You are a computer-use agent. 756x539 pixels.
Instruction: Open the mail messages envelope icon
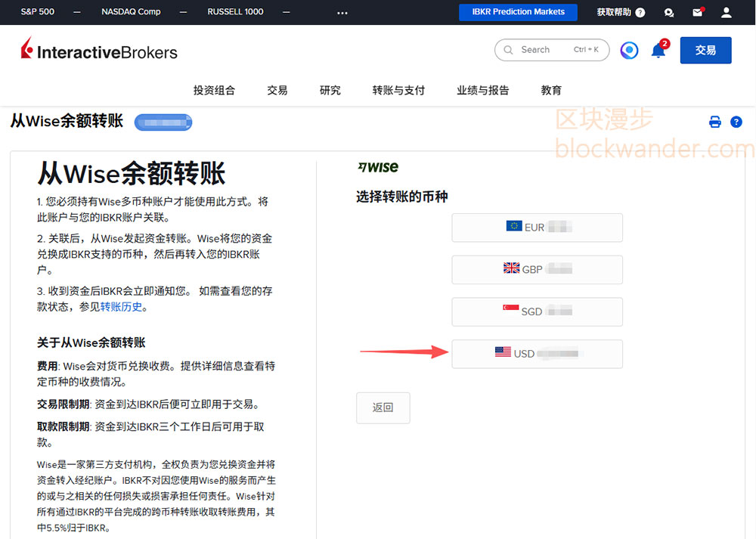point(698,13)
